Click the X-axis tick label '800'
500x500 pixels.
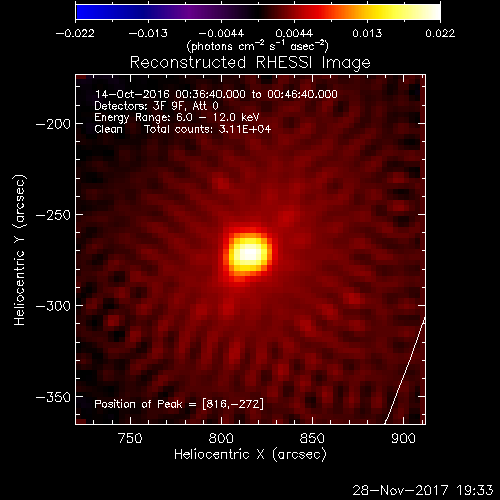point(221,438)
